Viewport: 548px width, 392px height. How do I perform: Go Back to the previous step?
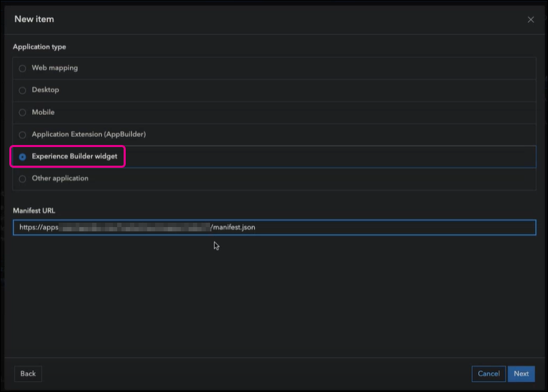(x=28, y=374)
